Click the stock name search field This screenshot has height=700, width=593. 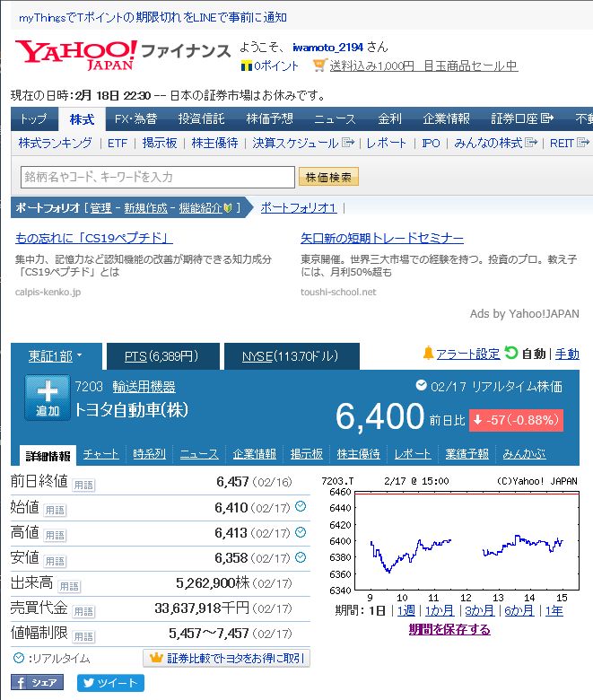coord(158,177)
